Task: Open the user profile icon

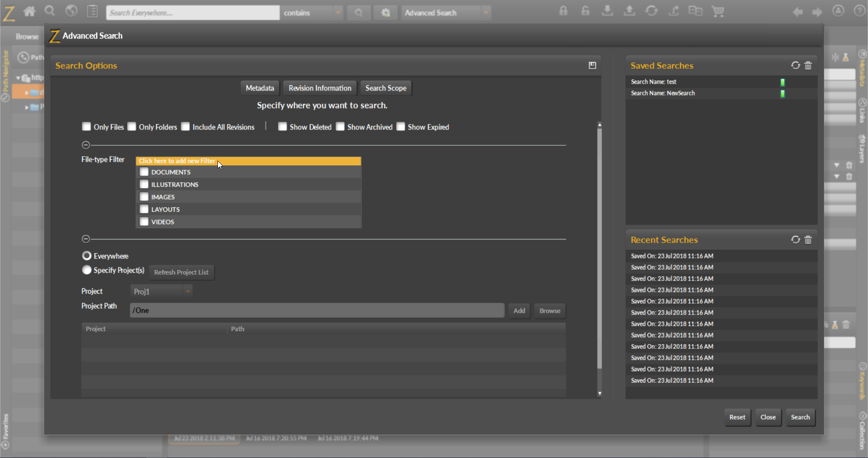Action: coord(838,11)
